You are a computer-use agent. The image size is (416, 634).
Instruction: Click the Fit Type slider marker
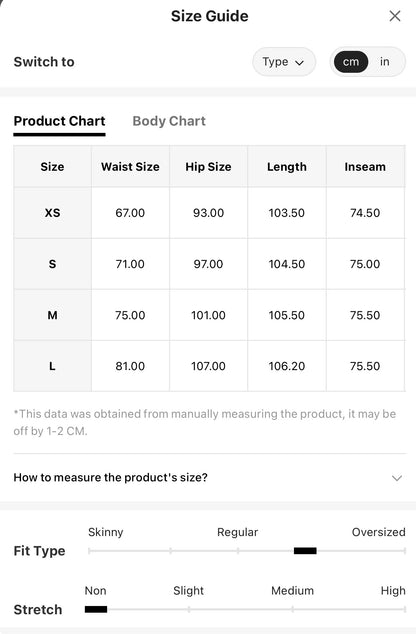[x=305, y=551]
